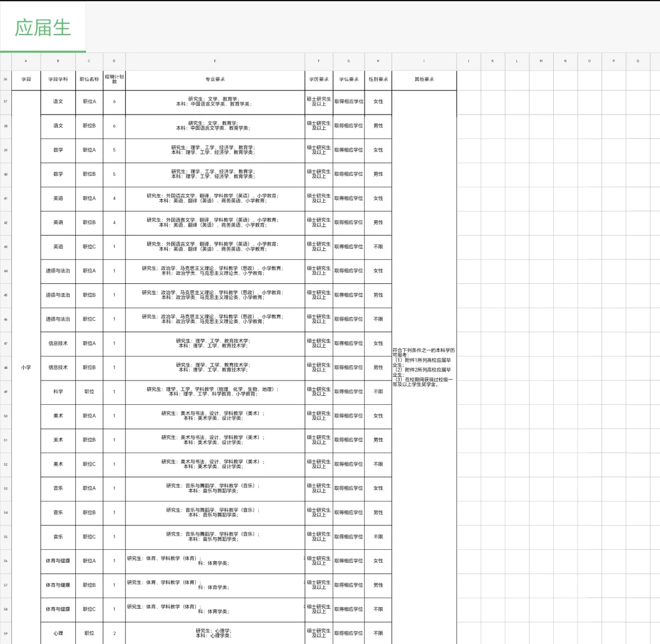Select column header E
The width and height of the screenshot is (660, 644).
pos(215,61)
